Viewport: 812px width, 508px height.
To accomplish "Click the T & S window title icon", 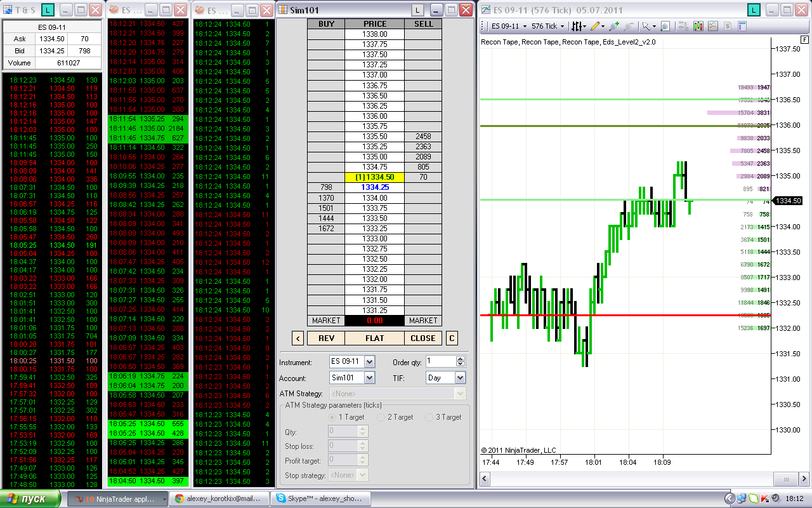I will [9, 10].
